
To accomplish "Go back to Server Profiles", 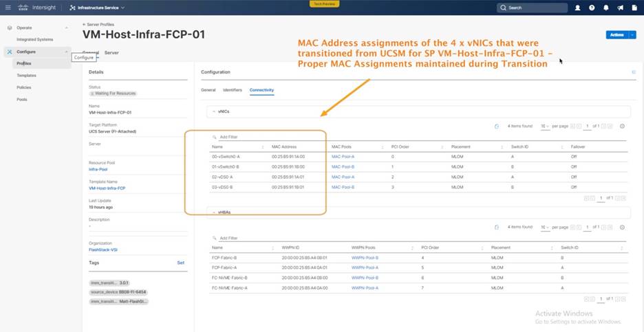I will [x=98, y=25].
